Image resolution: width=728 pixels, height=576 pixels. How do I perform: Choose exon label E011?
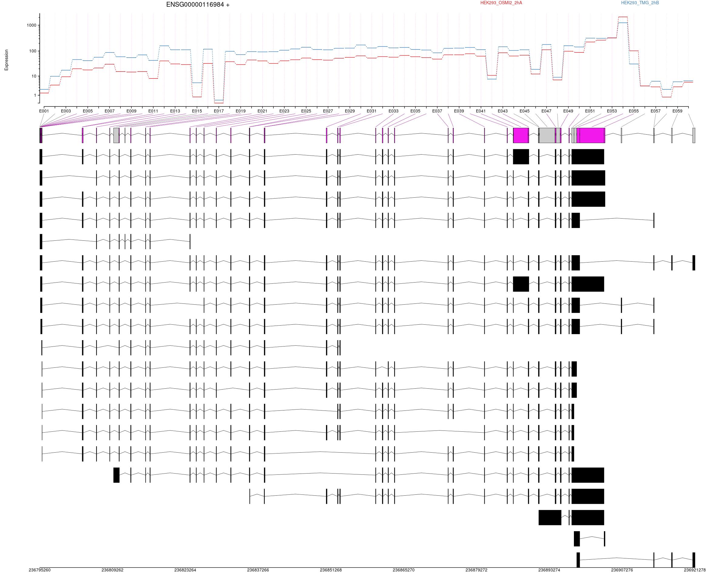tap(153, 111)
